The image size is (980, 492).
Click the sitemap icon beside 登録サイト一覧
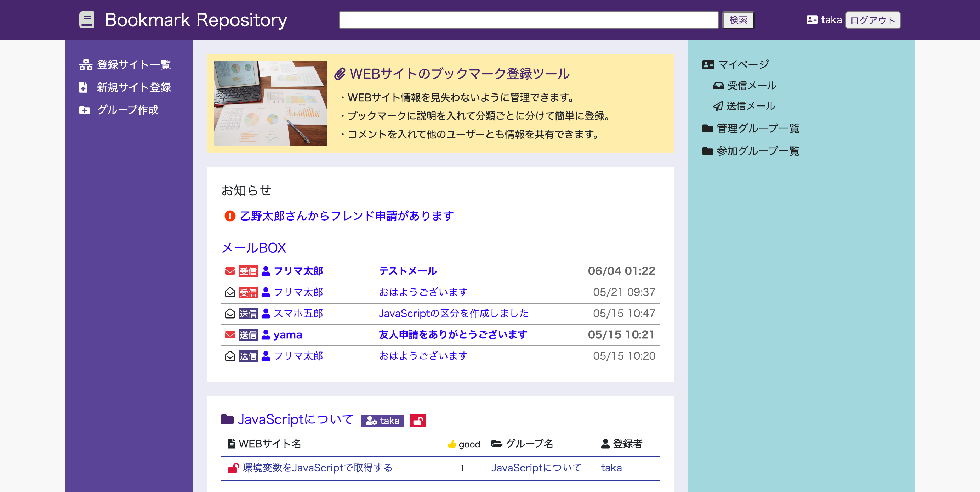(x=86, y=65)
